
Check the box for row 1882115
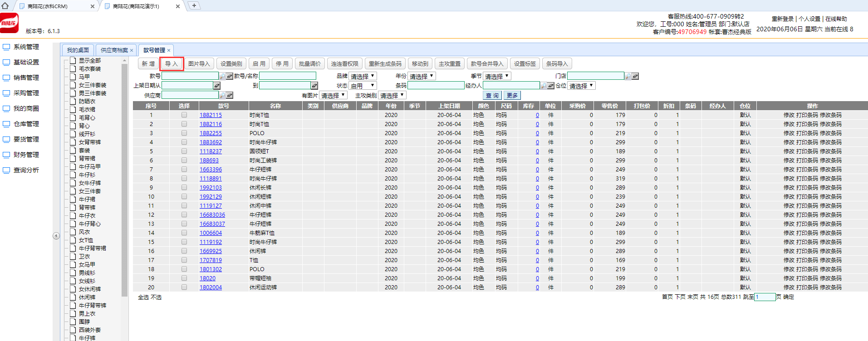tap(184, 115)
